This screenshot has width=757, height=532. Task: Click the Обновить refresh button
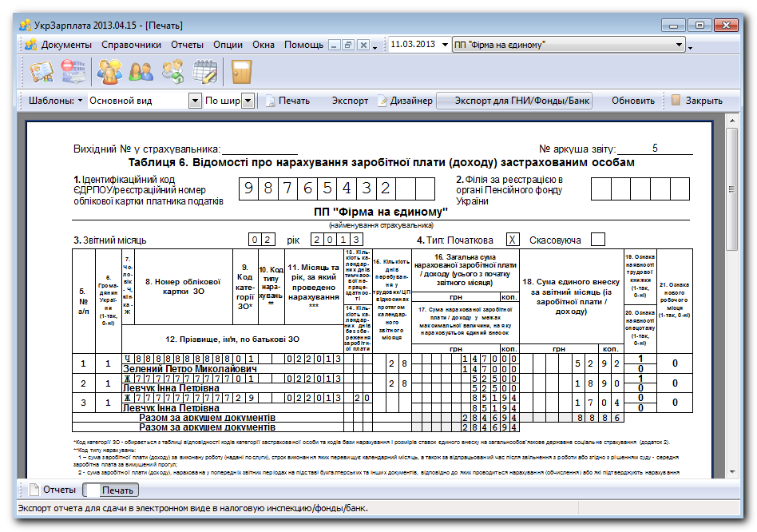(x=633, y=101)
